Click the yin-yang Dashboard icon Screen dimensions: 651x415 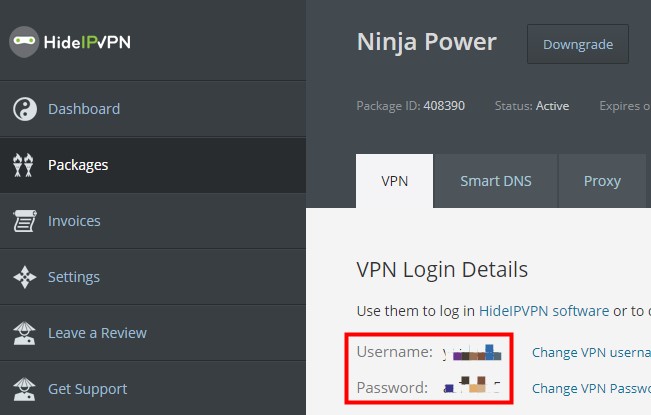pos(25,109)
